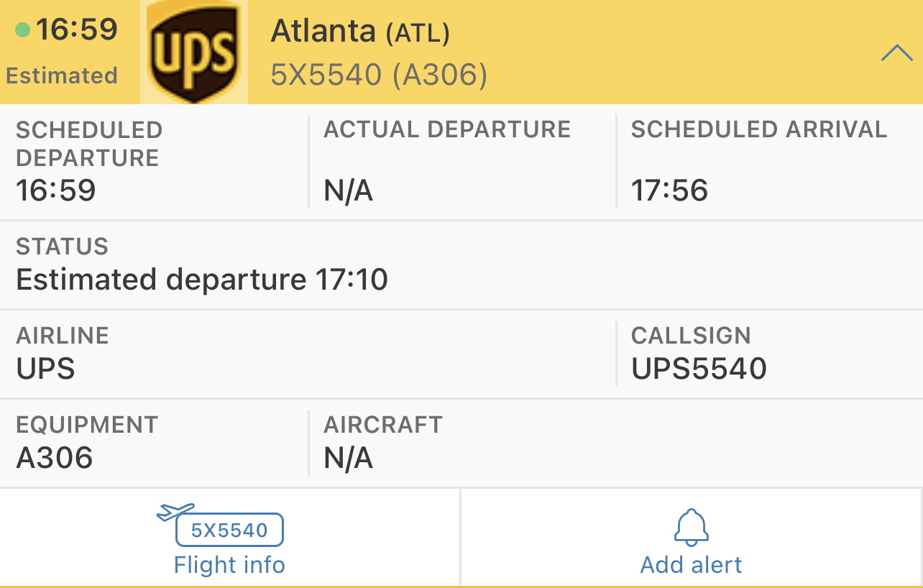Click the 16:59 estimated time header

point(76,30)
